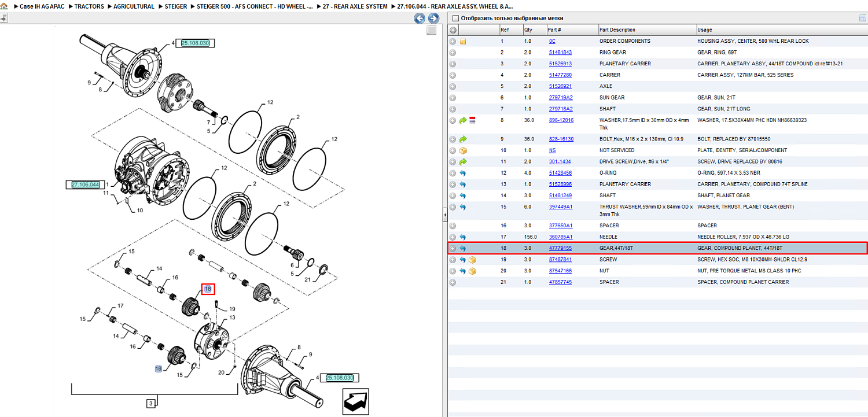The image size is (868, 417).
Task: Go to previous diagram with back arrow
Action: (x=420, y=19)
